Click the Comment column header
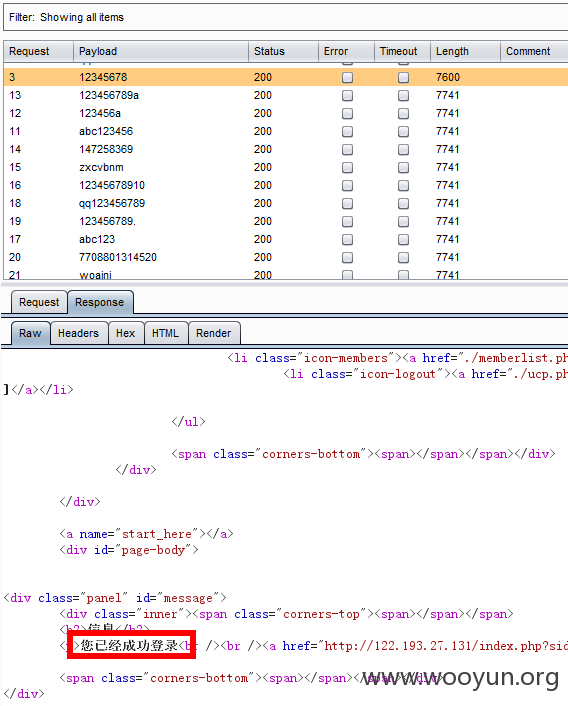This screenshot has width=568, height=706. pyautogui.click(x=534, y=51)
